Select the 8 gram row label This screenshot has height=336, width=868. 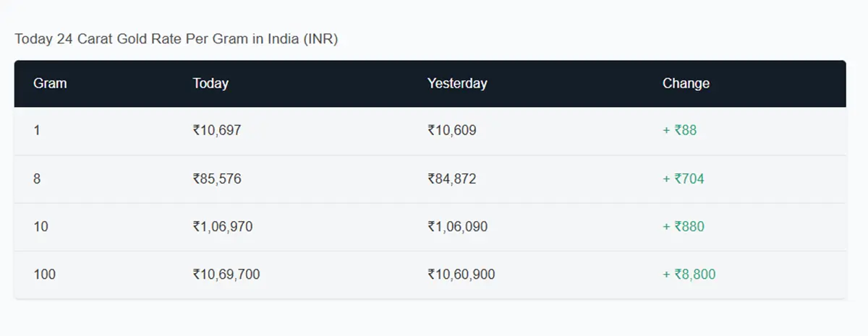click(37, 178)
